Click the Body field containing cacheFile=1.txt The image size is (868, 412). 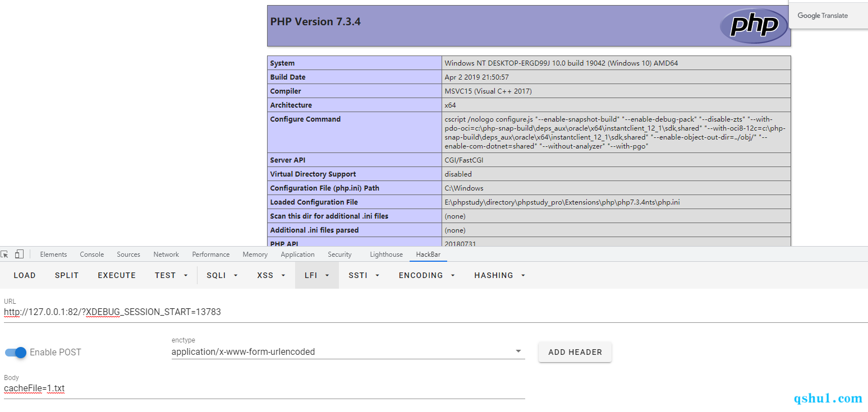[x=264, y=388]
